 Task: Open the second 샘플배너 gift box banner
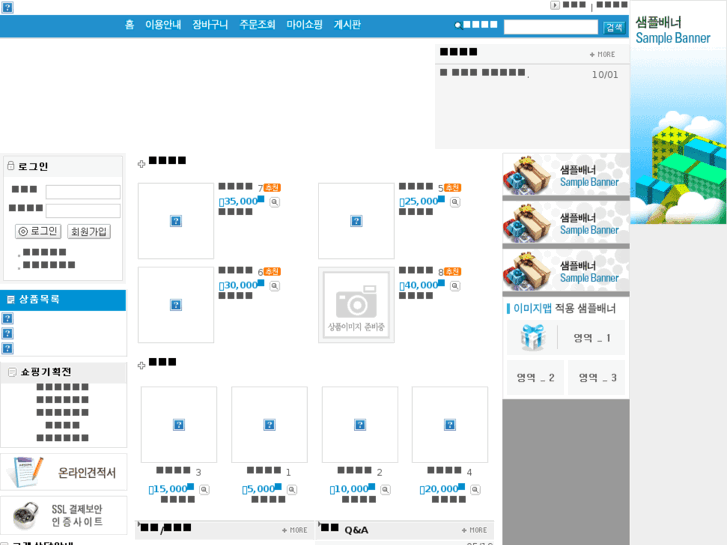click(x=566, y=223)
